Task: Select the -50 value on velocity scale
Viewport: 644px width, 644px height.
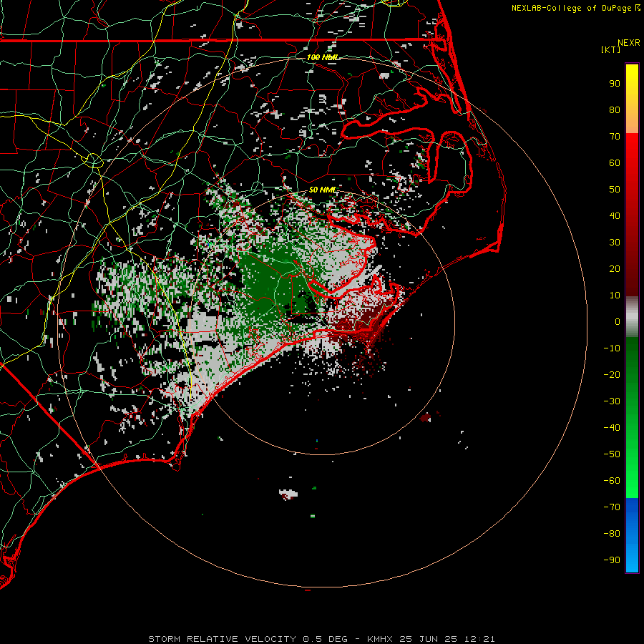Action: click(x=612, y=454)
